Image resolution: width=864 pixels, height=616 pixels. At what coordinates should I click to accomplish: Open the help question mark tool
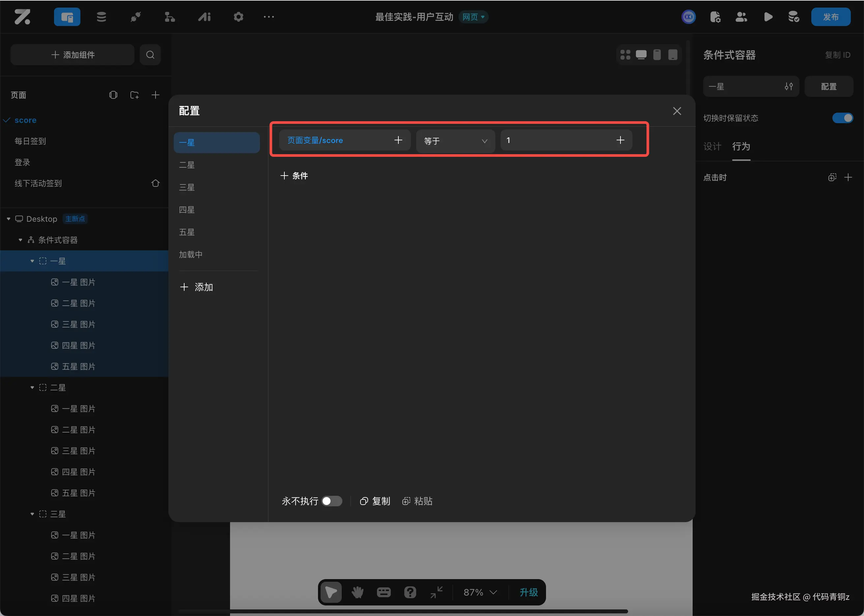tap(410, 592)
